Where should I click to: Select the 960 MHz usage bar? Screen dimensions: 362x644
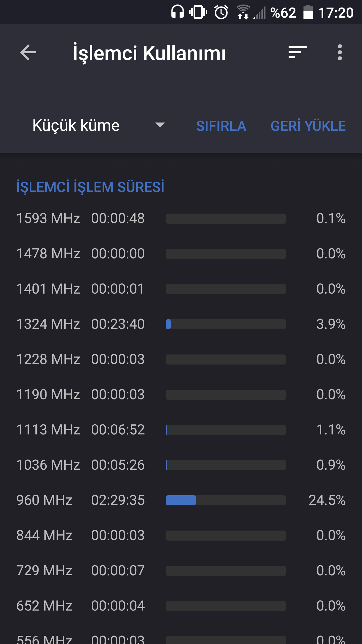click(x=226, y=500)
